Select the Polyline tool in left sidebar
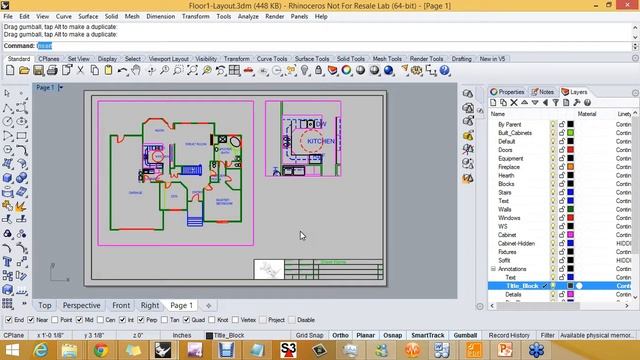Image resolution: width=640 pixels, height=360 pixels. (x=7, y=108)
